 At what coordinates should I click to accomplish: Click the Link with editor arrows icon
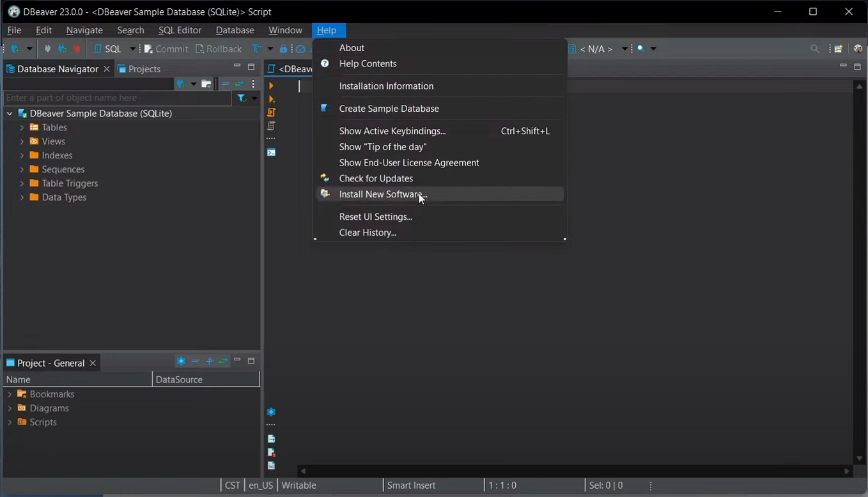[x=239, y=84]
